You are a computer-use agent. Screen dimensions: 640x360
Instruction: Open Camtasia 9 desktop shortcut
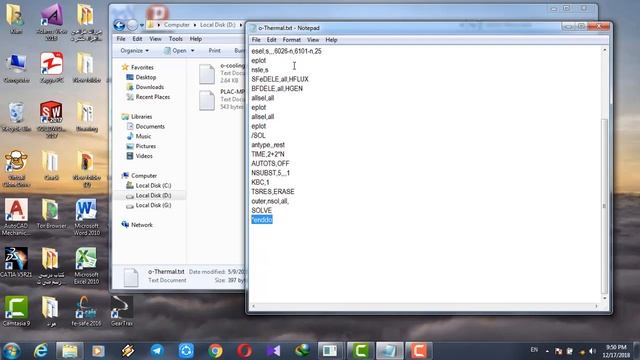click(16, 311)
